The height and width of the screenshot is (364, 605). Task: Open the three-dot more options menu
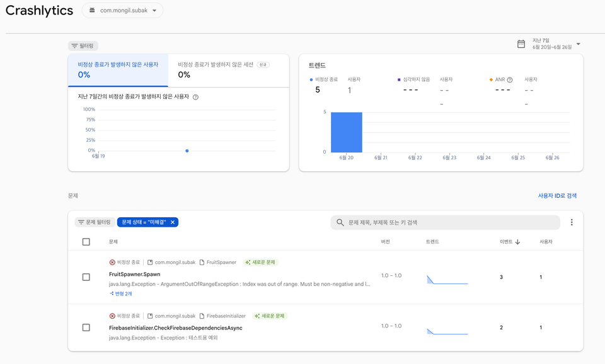[x=572, y=222]
